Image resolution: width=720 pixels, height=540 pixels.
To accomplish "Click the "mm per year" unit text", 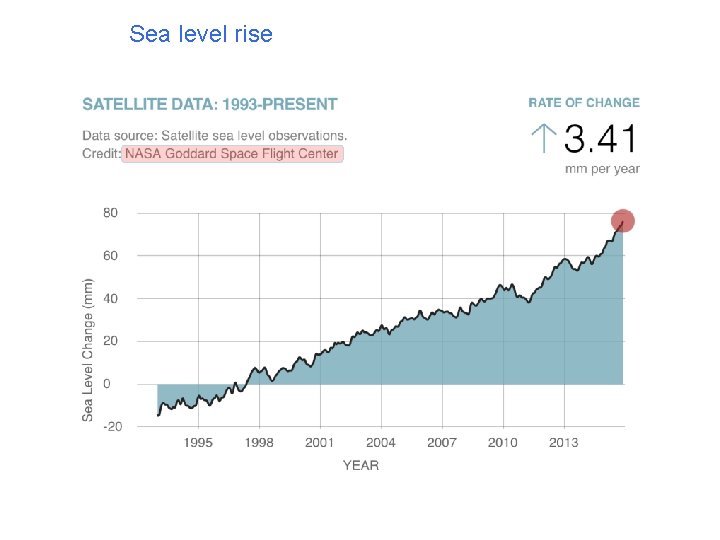I will (x=602, y=168).
